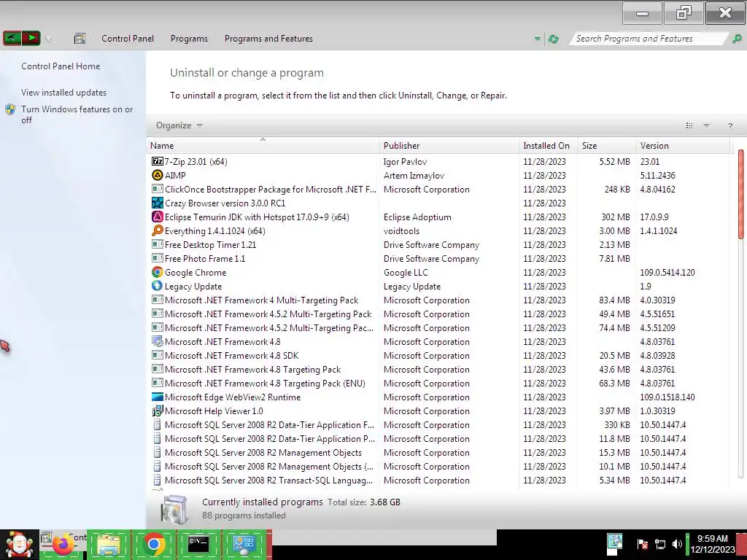Click the 302 MB size cell
Viewport: 747px width, 560px height.
coord(616,217)
